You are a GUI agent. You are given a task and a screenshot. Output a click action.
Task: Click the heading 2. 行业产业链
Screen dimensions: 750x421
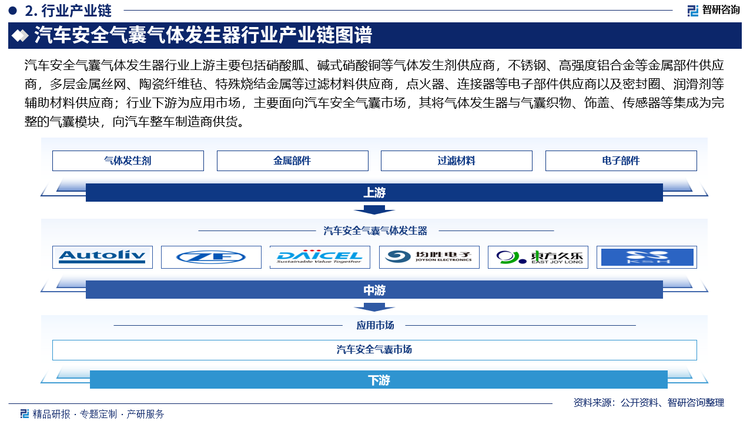point(68,11)
